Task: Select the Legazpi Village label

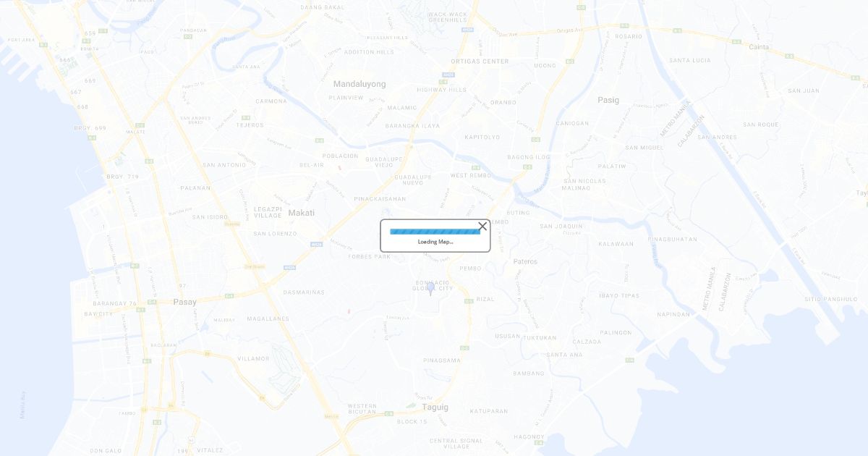Action: coord(268,212)
